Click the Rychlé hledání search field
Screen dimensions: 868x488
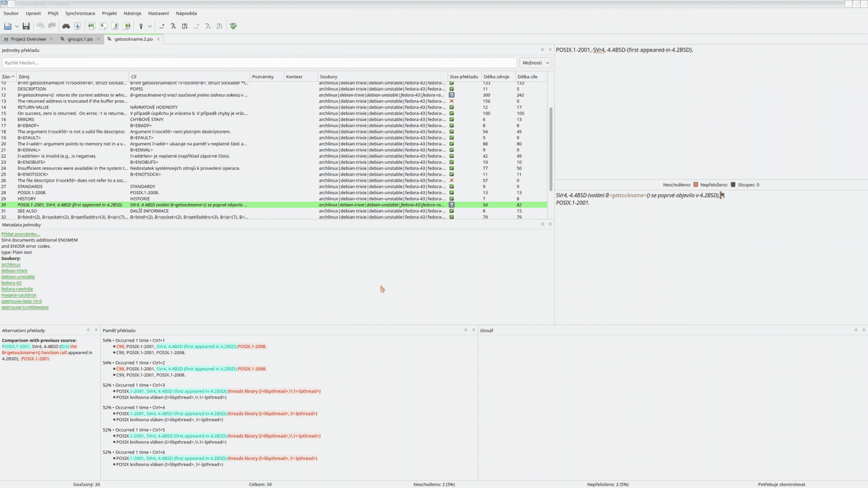[259, 63]
